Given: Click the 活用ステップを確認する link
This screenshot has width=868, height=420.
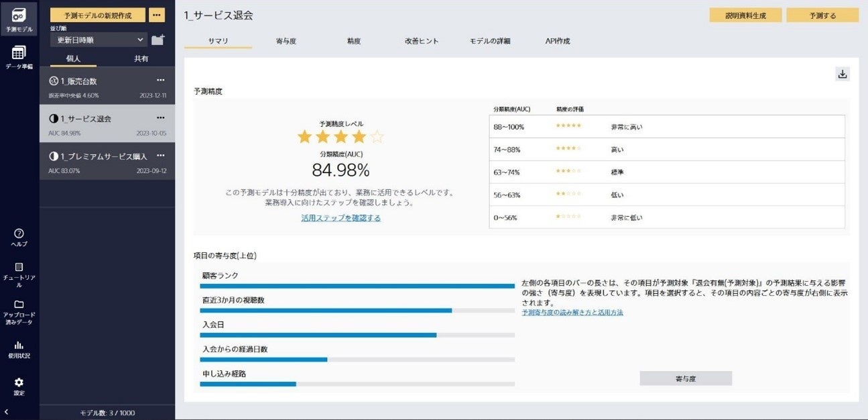Looking at the screenshot, I should [340, 217].
